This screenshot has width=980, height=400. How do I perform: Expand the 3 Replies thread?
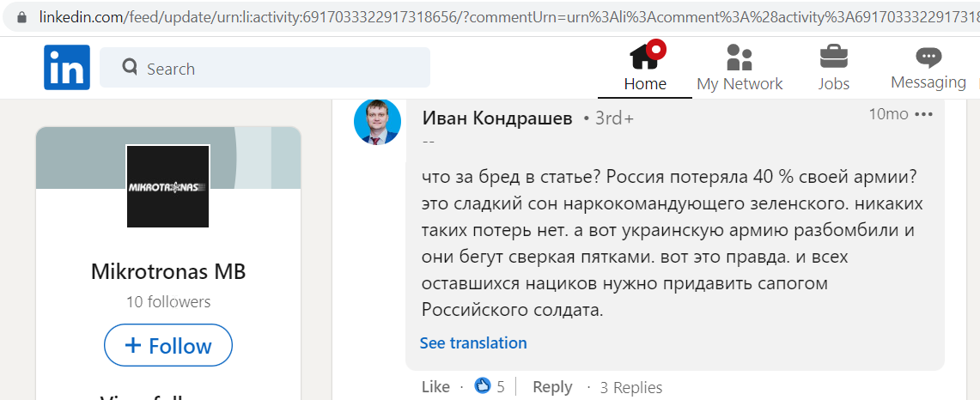coord(631,387)
